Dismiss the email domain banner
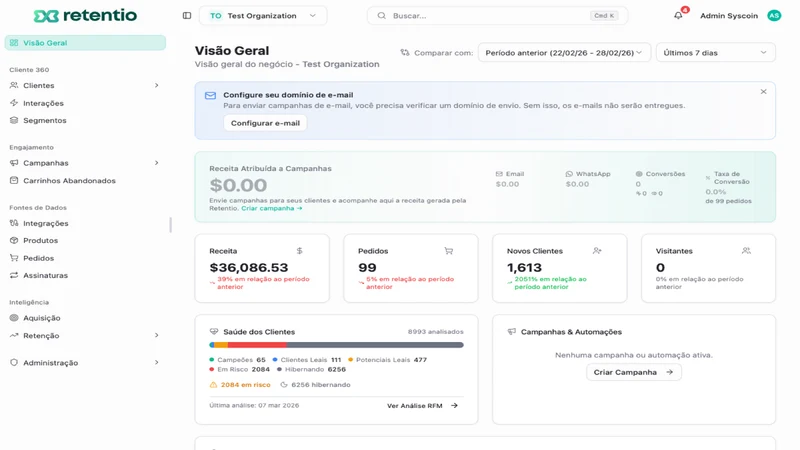The width and height of the screenshot is (800, 450). (x=763, y=92)
